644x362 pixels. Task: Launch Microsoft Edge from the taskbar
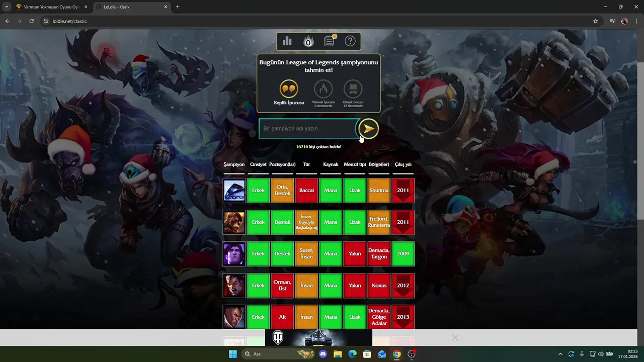click(x=352, y=354)
